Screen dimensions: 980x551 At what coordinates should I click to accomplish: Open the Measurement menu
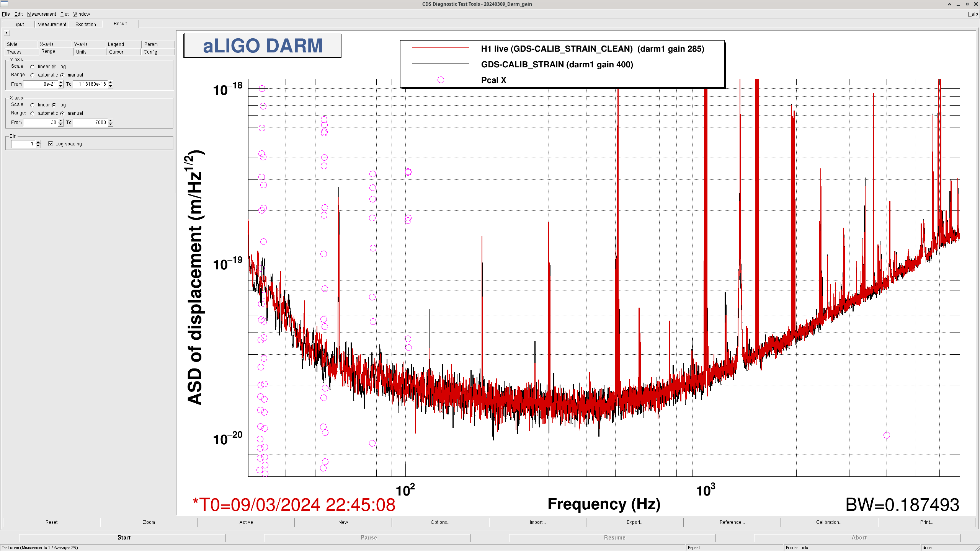(41, 14)
